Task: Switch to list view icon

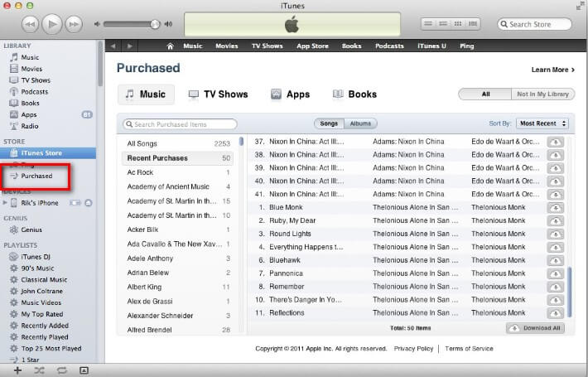Action: [x=428, y=24]
